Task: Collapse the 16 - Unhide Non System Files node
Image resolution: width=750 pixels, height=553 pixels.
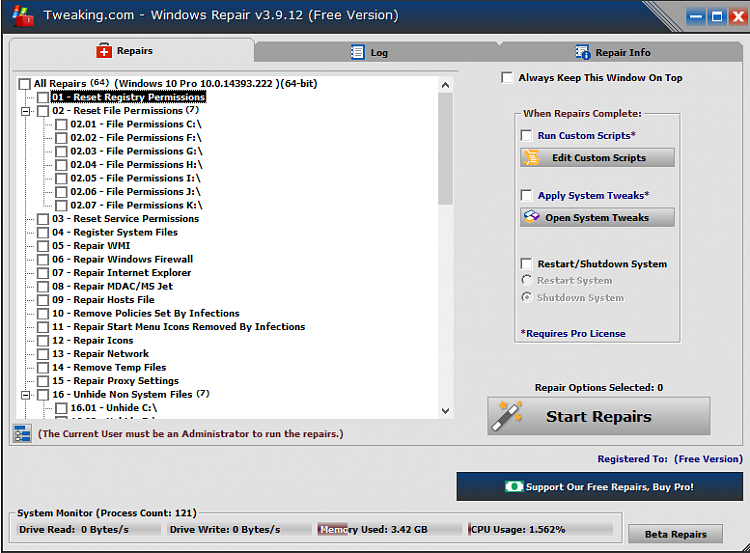Action: pyautogui.click(x=25, y=395)
